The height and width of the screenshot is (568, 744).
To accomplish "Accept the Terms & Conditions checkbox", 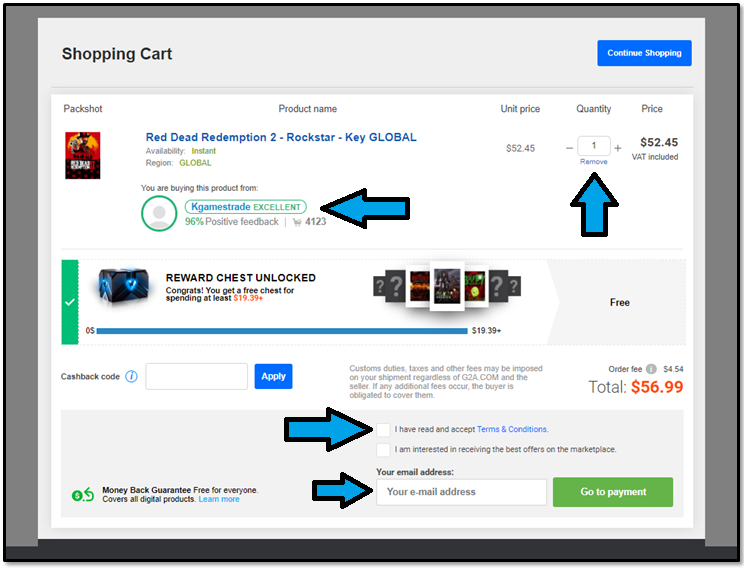I will (x=383, y=430).
